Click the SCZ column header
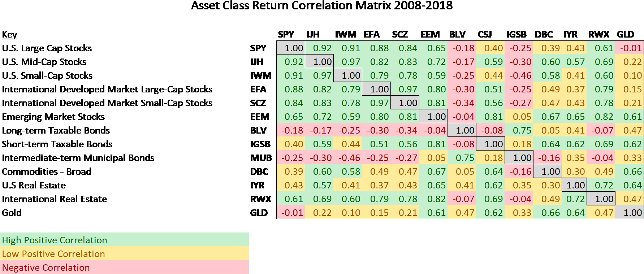 coord(399,34)
